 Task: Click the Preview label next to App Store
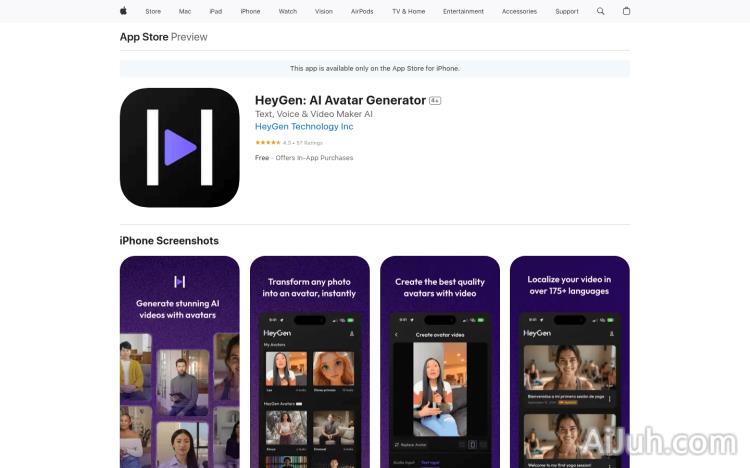click(x=189, y=37)
